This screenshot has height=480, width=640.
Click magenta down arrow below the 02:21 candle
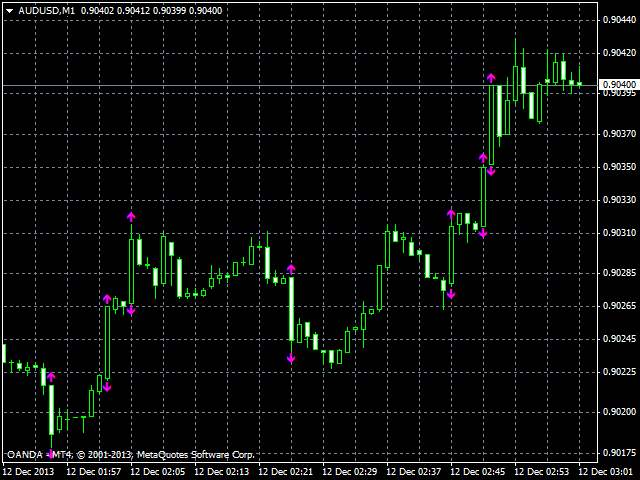(291, 358)
